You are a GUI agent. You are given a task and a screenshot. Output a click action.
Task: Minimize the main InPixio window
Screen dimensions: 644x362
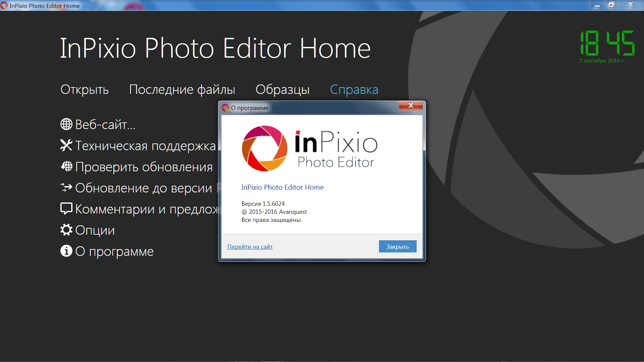tap(597, 5)
